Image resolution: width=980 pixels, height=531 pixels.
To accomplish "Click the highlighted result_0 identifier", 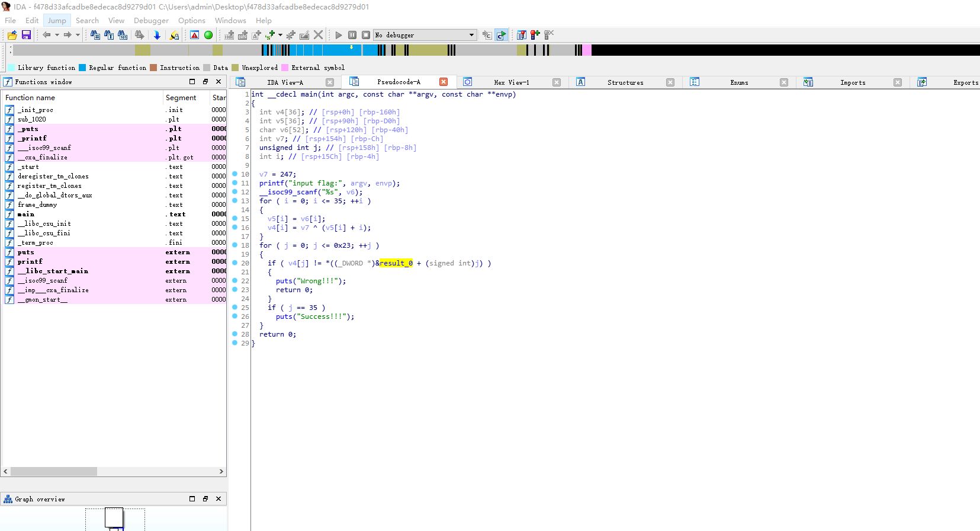I will (x=396, y=263).
